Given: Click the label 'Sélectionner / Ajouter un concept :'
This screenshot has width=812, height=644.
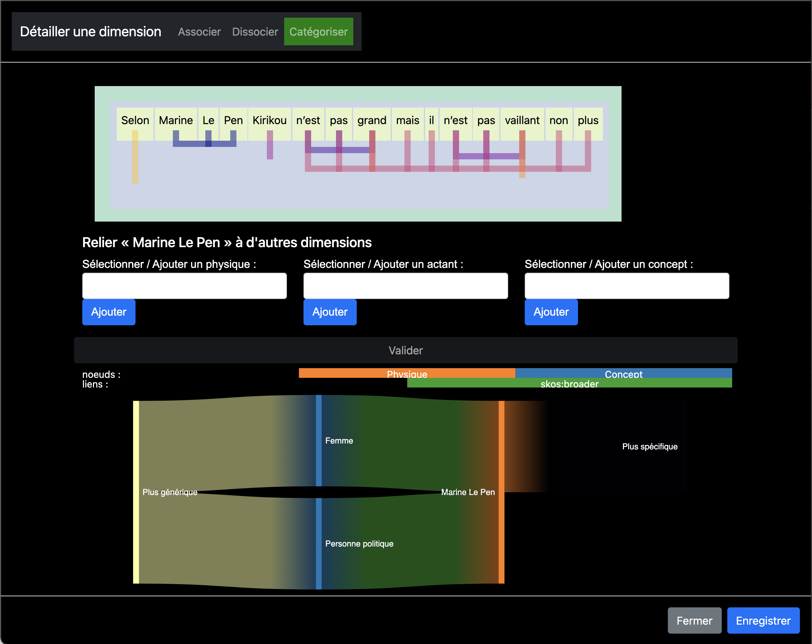Looking at the screenshot, I should tap(609, 264).
